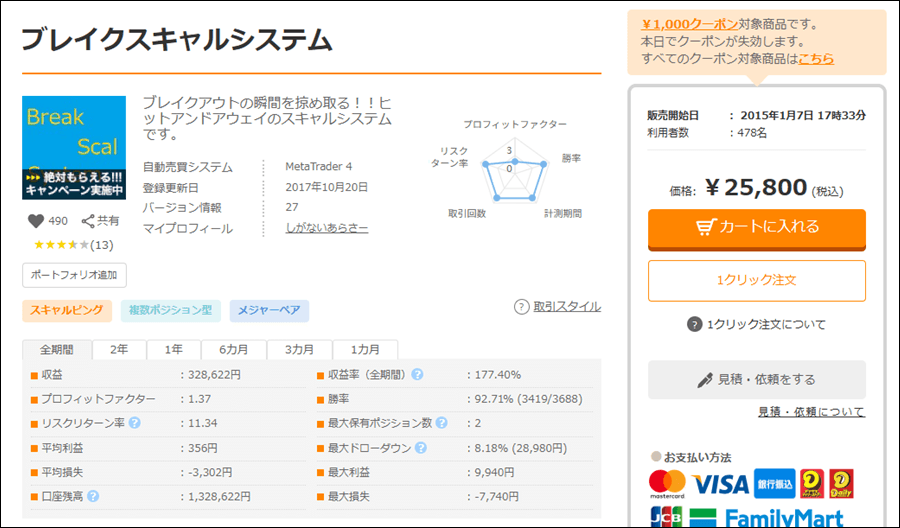The height and width of the screenshot is (528, 900).
Task: Click help icon next to 取引スタイル
Action: [521, 307]
